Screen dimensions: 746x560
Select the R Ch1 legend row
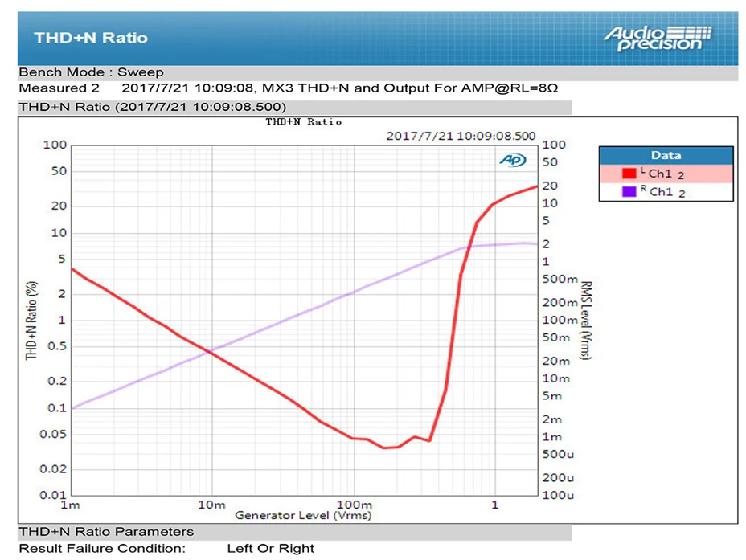[x=666, y=191]
